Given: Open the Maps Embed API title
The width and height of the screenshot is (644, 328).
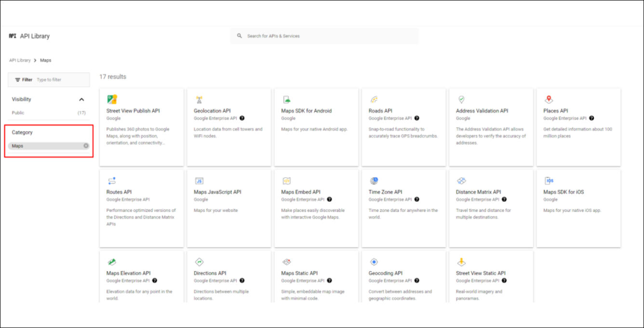Looking at the screenshot, I should (x=301, y=192).
